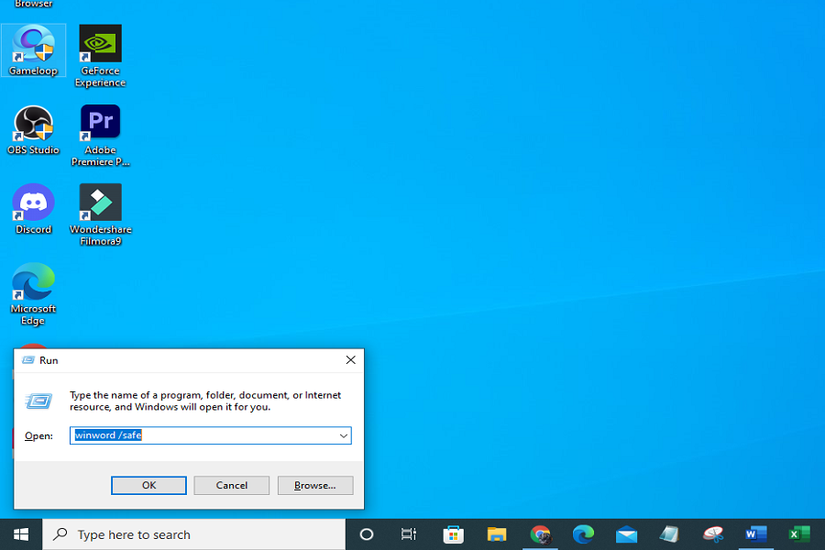The height and width of the screenshot is (550, 825).
Task: Switch to Google Chrome on the taskbar
Action: click(540, 535)
